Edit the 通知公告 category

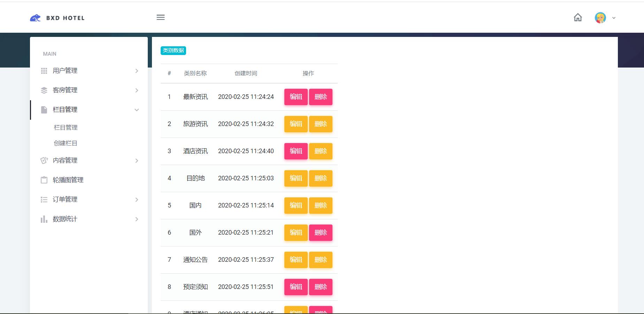[x=296, y=260]
